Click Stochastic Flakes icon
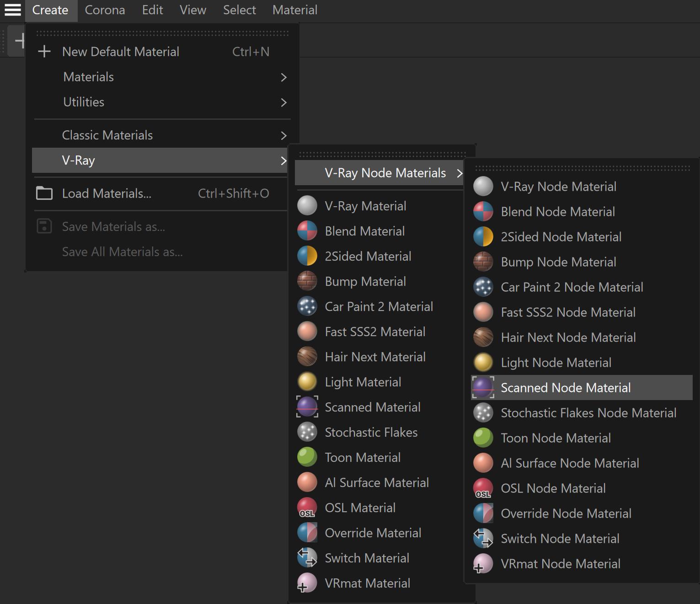This screenshot has height=604, width=700. click(307, 432)
